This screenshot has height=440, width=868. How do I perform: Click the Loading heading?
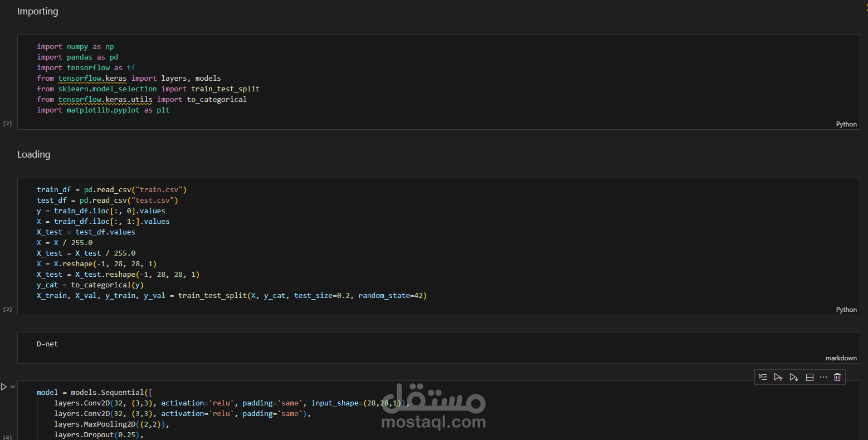pyautogui.click(x=33, y=154)
